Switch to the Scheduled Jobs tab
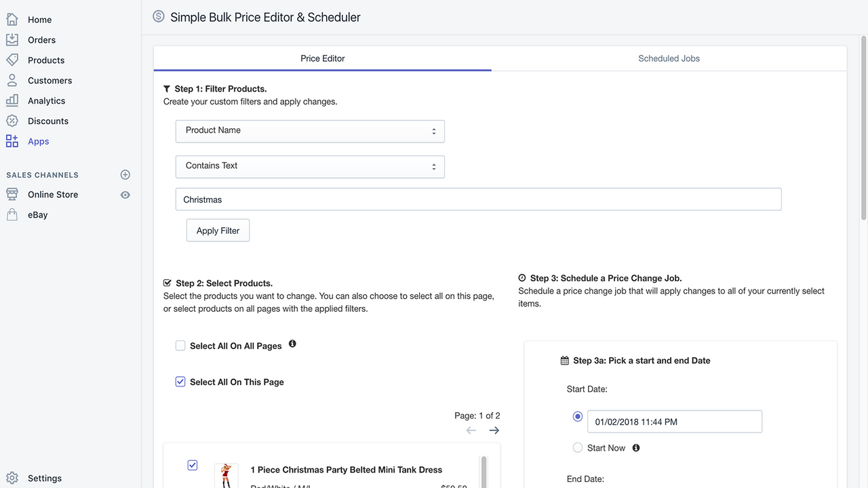The image size is (868, 488). [x=669, y=58]
